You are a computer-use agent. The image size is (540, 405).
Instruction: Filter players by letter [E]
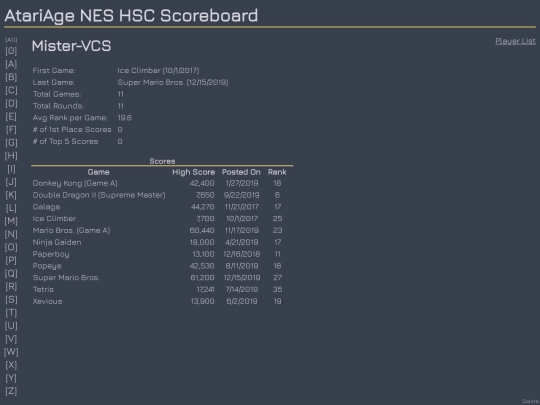point(11,116)
